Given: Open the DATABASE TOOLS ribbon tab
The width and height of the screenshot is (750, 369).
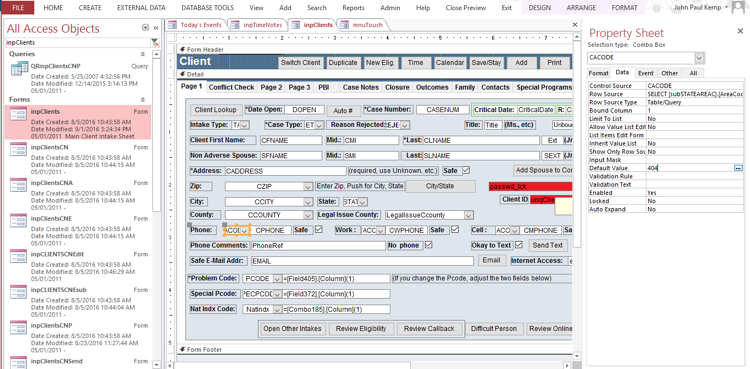Looking at the screenshot, I should (x=208, y=8).
